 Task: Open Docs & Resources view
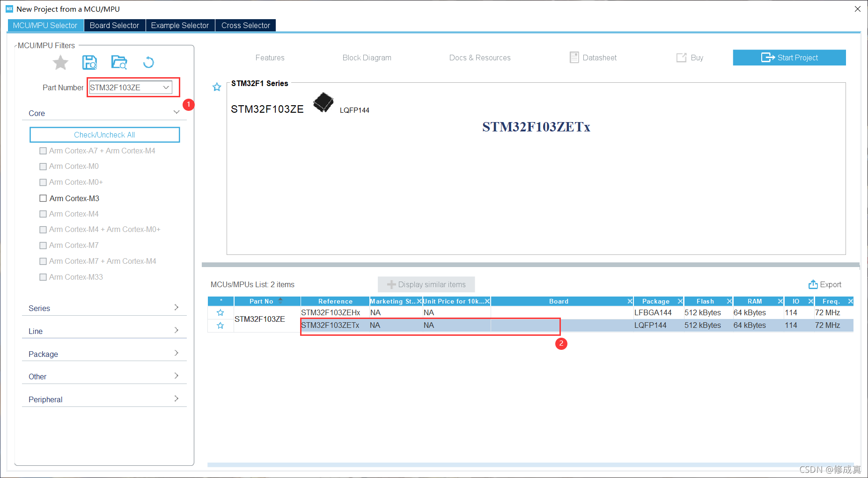[480, 58]
